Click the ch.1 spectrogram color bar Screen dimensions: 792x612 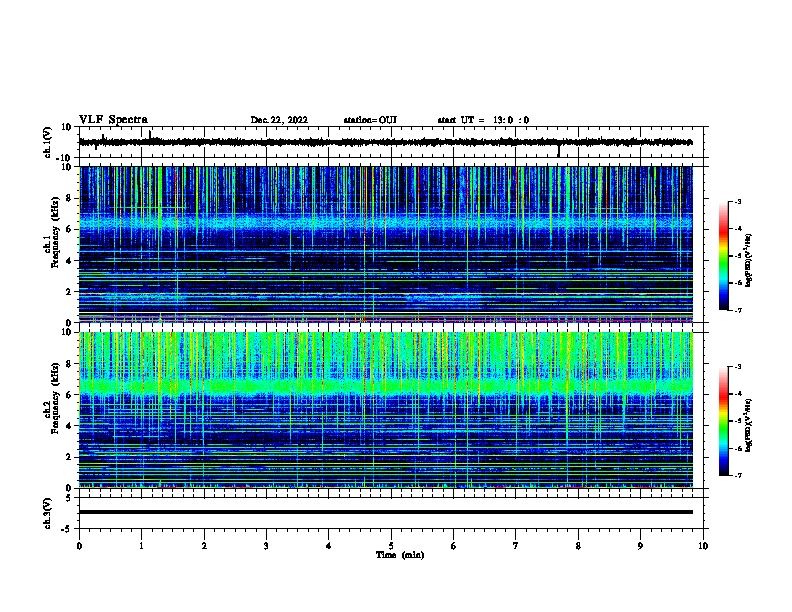[724, 256]
